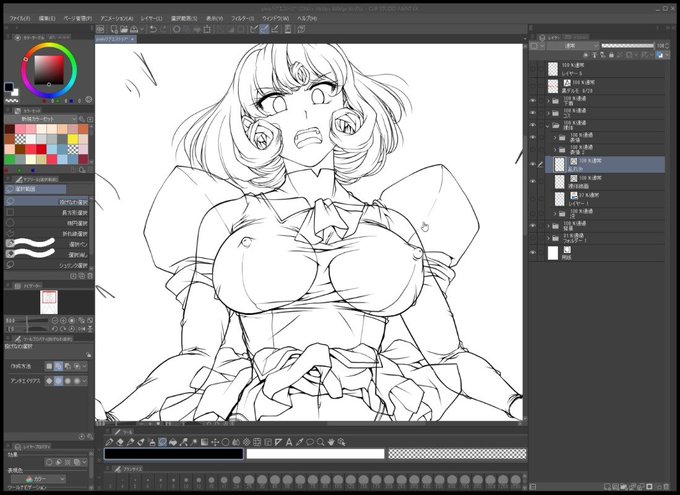
Task: Collapse the open 裸体 folder layer
Action: pos(548,126)
